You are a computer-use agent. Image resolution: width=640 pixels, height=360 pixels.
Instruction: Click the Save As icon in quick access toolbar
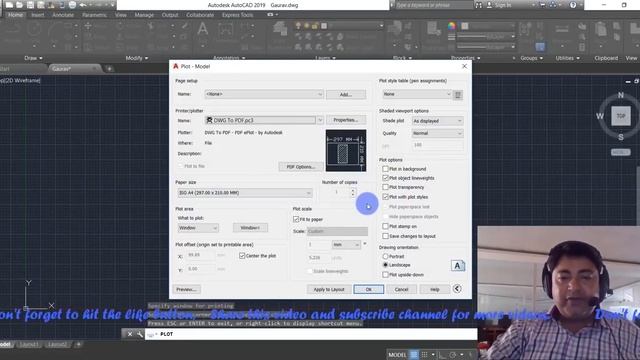[x=41, y=5]
